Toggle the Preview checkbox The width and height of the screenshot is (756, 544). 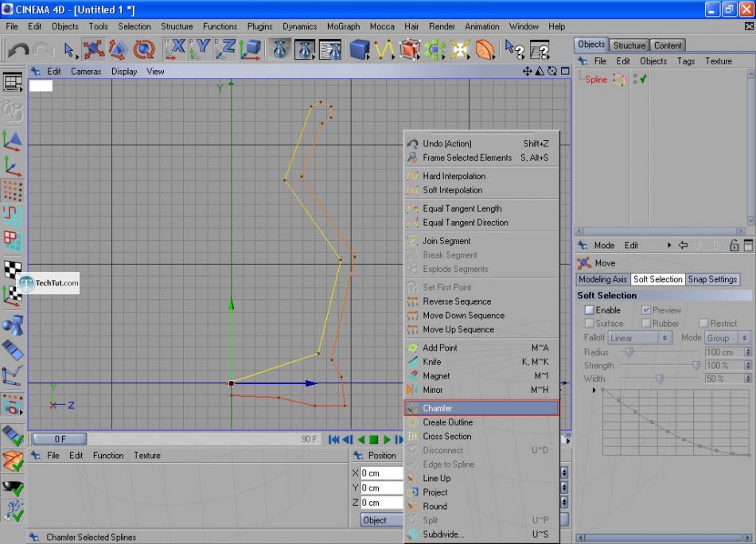pyautogui.click(x=646, y=310)
